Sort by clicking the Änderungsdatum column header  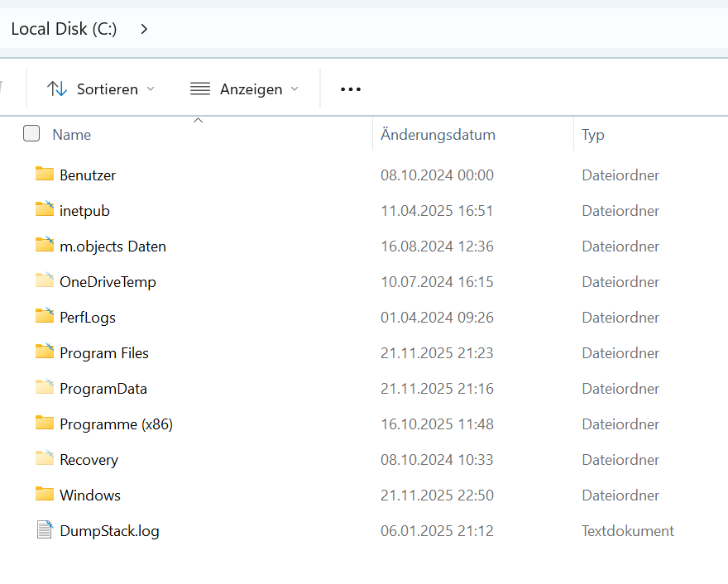point(437,134)
